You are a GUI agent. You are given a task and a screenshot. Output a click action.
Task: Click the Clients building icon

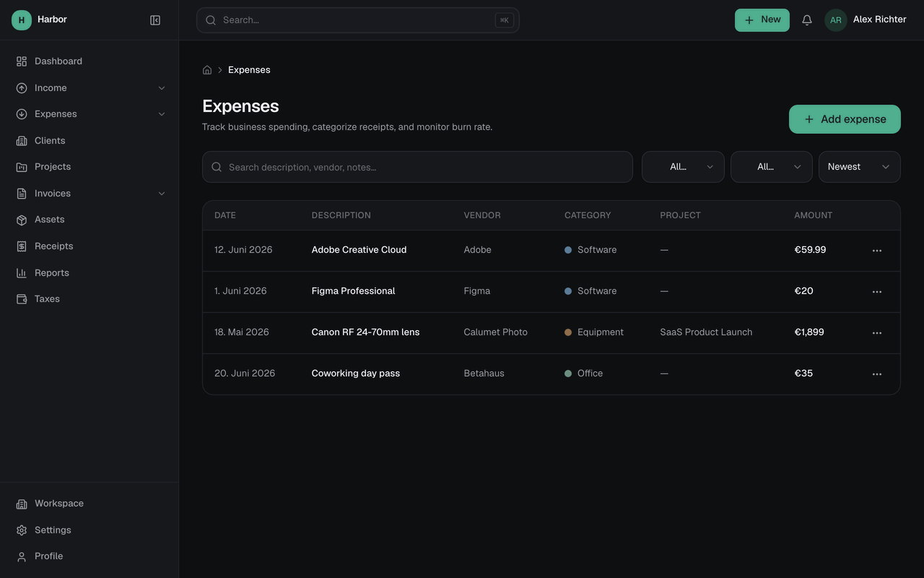(22, 141)
